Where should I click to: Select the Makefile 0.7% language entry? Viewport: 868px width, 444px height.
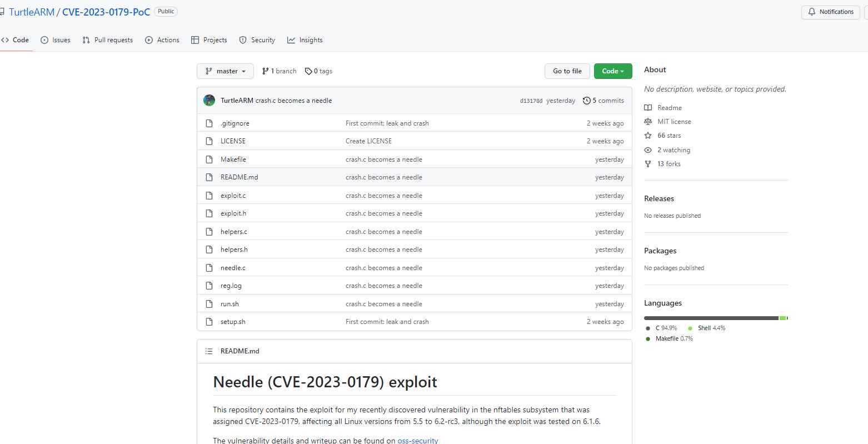(670, 338)
